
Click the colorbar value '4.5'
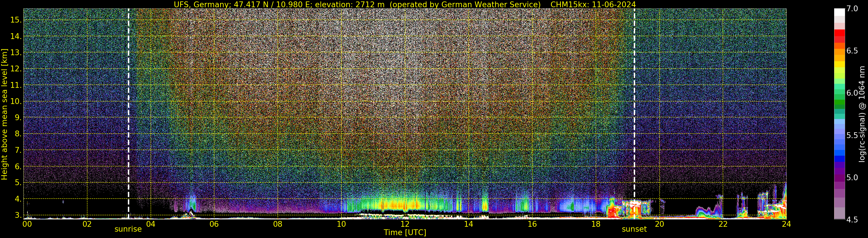point(852,220)
